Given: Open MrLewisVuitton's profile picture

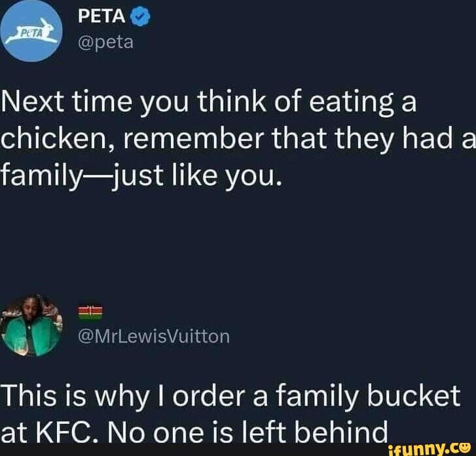Looking at the screenshot, I should (31, 326).
